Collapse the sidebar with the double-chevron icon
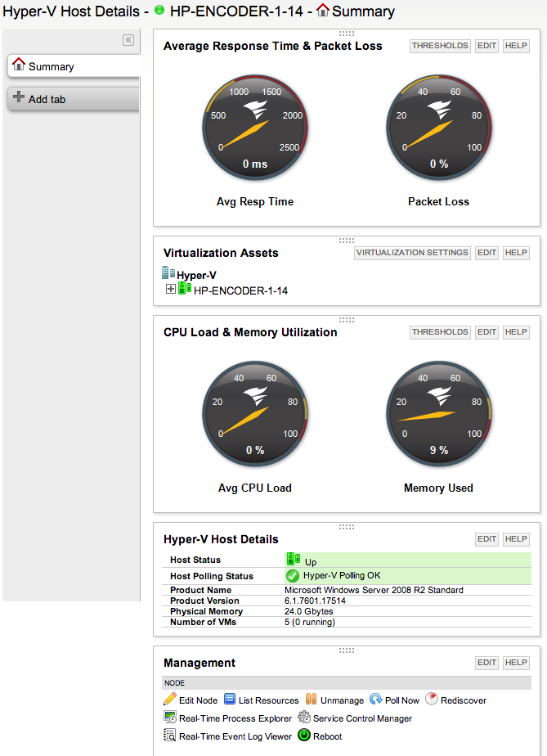547x756 pixels. click(x=128, y=40)
